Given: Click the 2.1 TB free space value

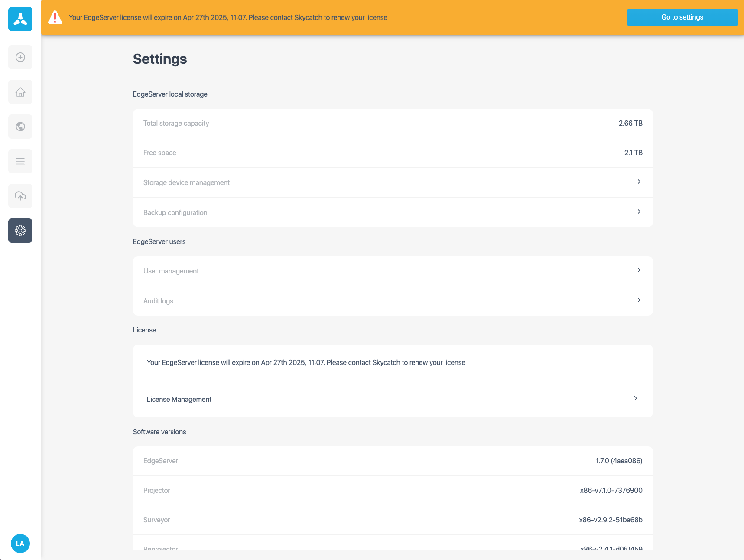Looking at the screenshot, I should (x=633, y=153).
